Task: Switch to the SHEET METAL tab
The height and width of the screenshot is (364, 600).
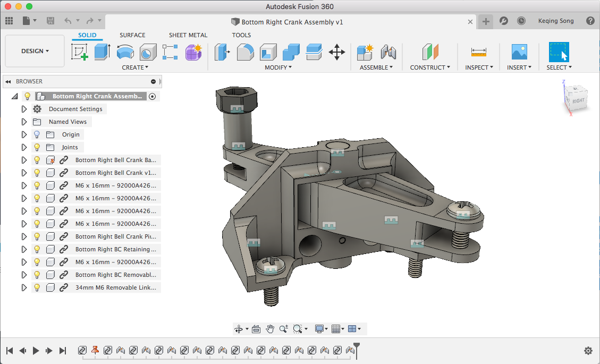Action: pyautogui.click(x=188, y=35)
